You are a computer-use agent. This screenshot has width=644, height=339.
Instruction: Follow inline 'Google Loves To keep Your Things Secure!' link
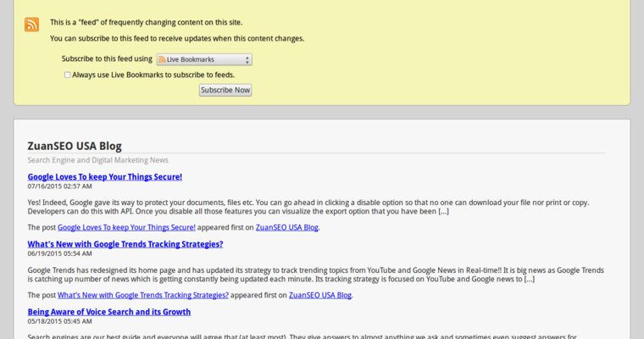126,227
